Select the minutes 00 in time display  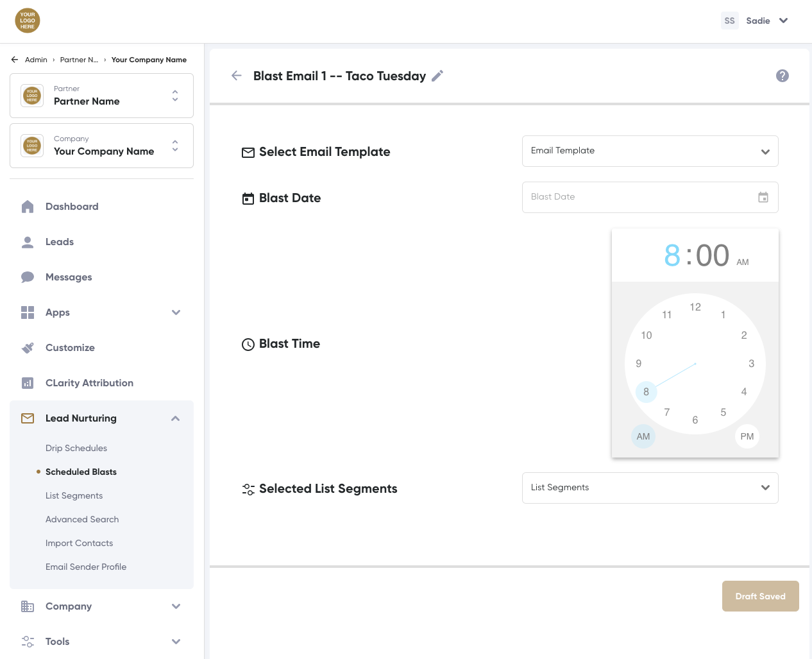[713, 255]
